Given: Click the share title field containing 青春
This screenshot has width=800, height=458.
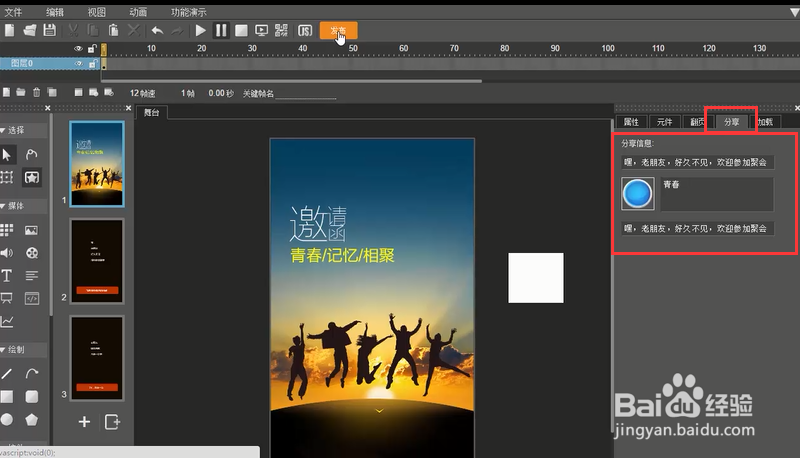Looking at the screenshot, I should 717,194.
